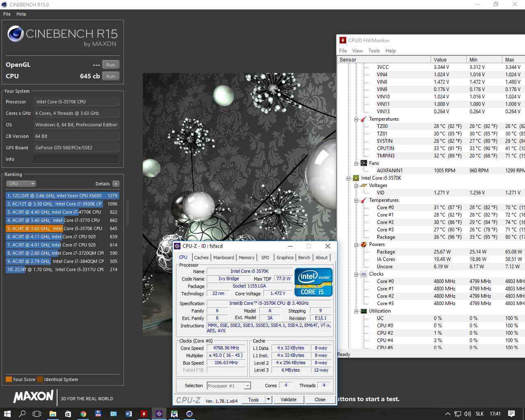Collapse the Voltages node under Intel Core i5

click(356, 185)
